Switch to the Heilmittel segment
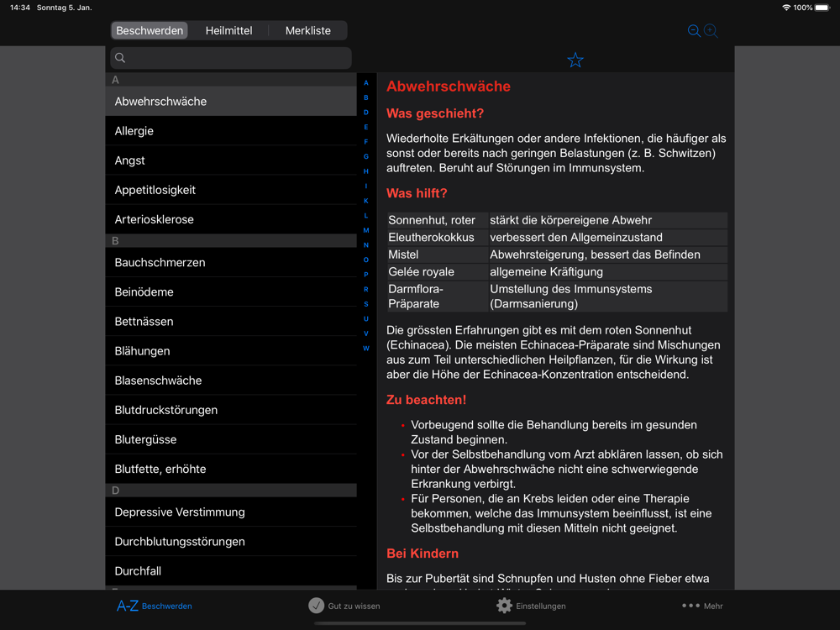Image resolution: width=840 pixels, height=630 pixels. [x=228, y=30]
